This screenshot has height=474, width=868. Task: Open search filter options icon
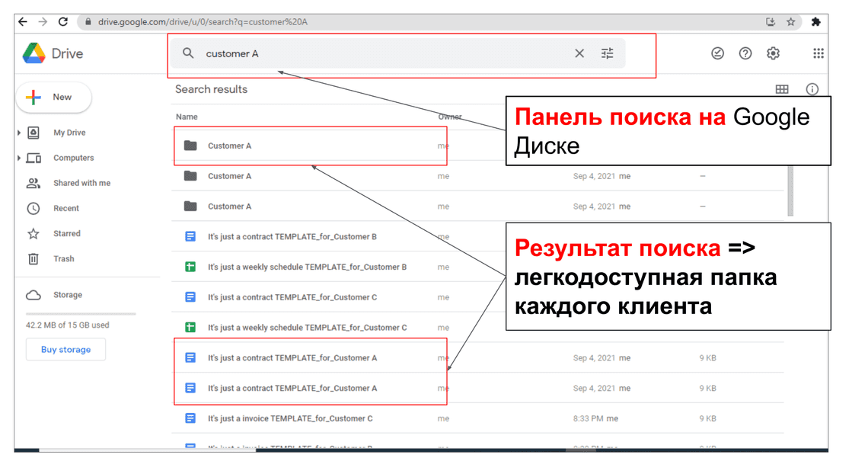tap(607, 53)
